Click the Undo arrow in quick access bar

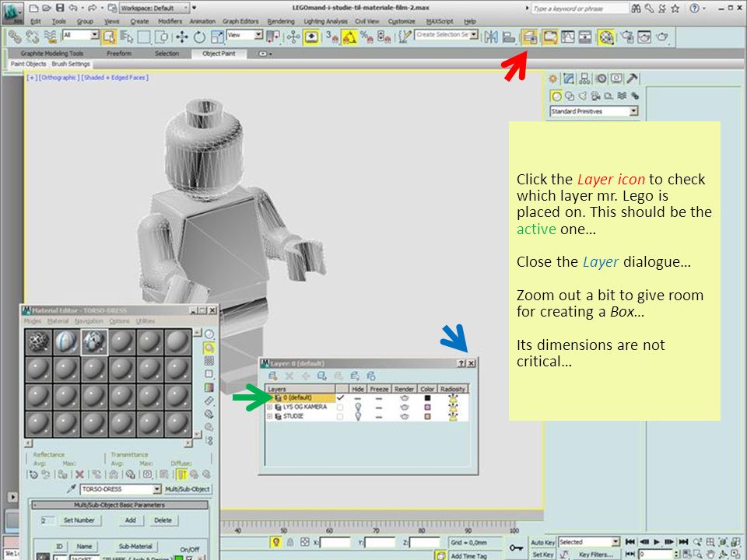pyautogui.click(x=73, y=8)
